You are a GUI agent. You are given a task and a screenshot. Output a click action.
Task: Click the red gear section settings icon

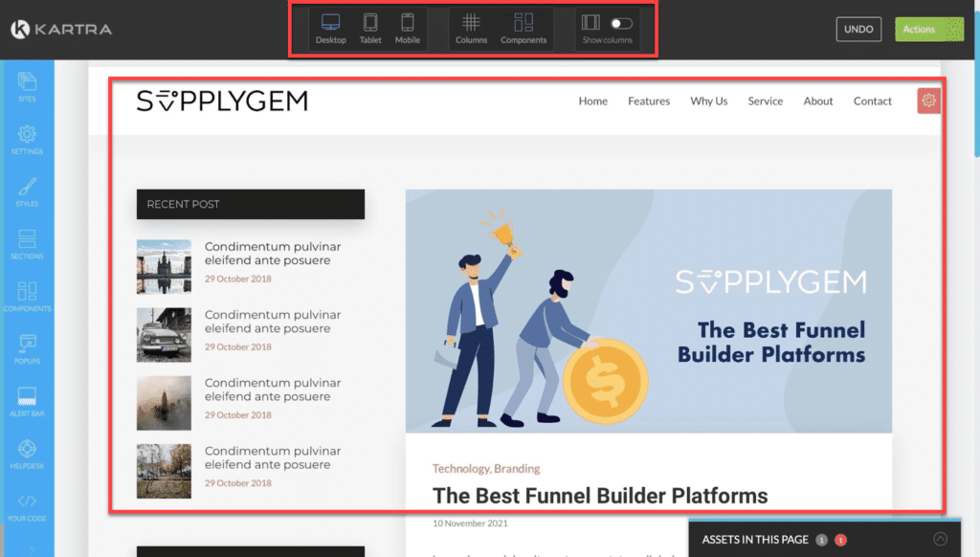(x=928, y=100)
